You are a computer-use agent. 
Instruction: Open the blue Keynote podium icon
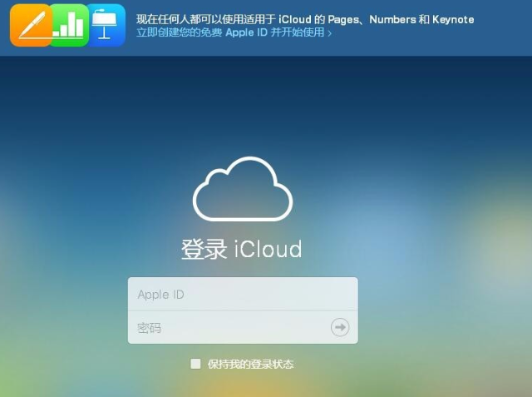pyautogui.click(x=106, y=25)
